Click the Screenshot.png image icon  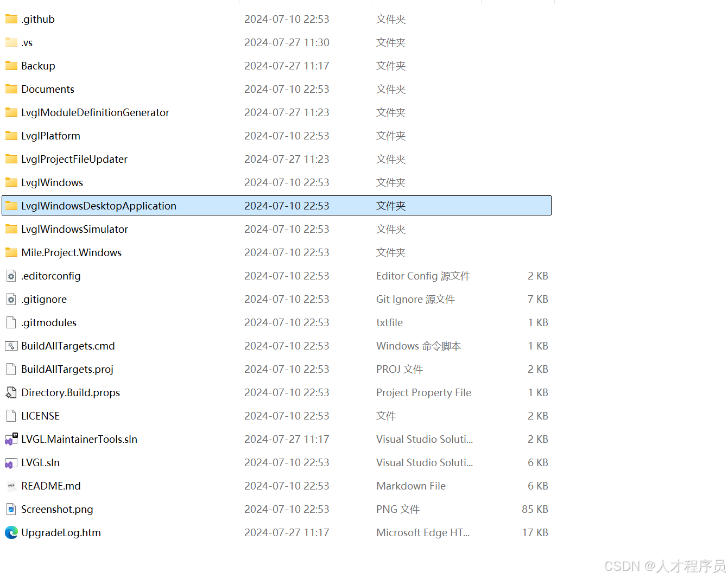11,509
